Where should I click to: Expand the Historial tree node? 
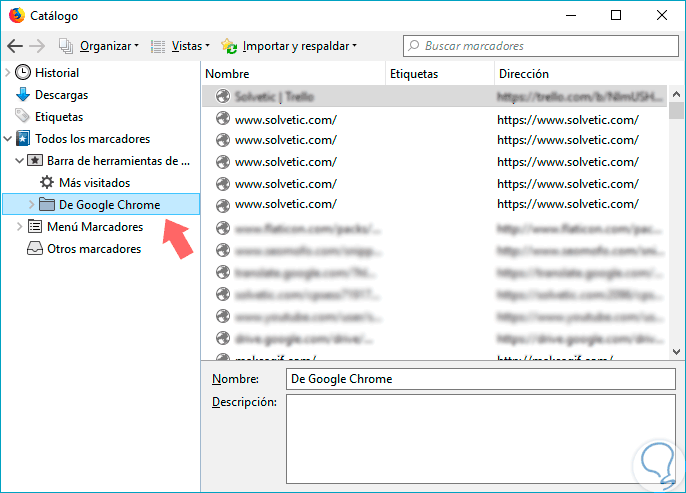click(7, 73)
